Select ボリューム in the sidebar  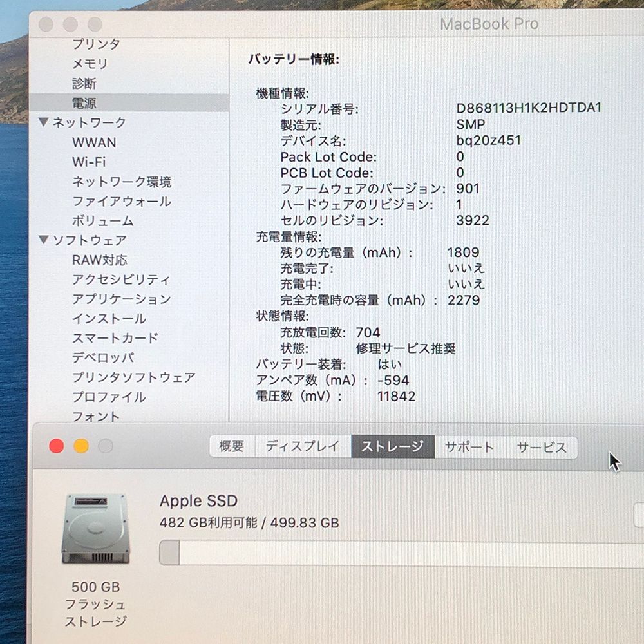coord(102,221)
